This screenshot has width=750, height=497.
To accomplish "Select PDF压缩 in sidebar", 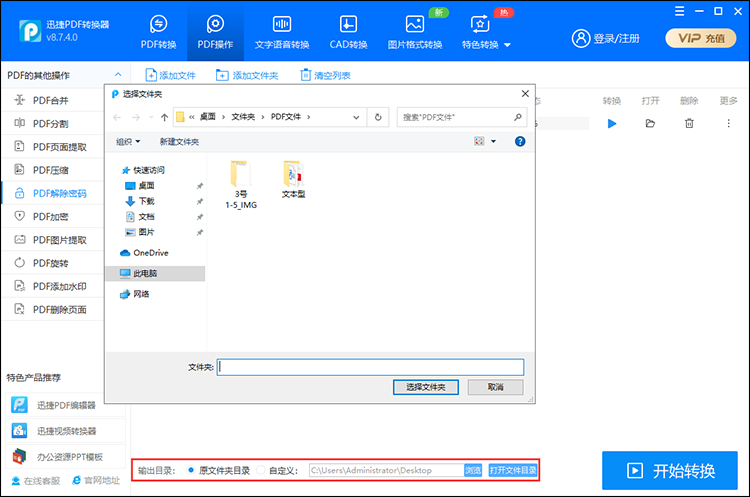I will pos(53,170).
